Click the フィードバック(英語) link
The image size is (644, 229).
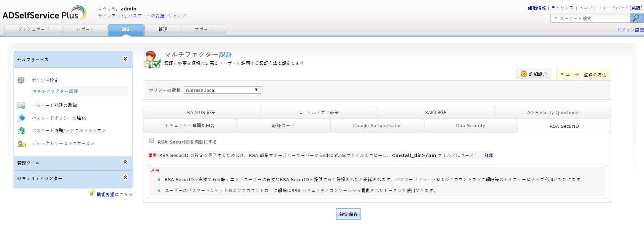(620, 8)
